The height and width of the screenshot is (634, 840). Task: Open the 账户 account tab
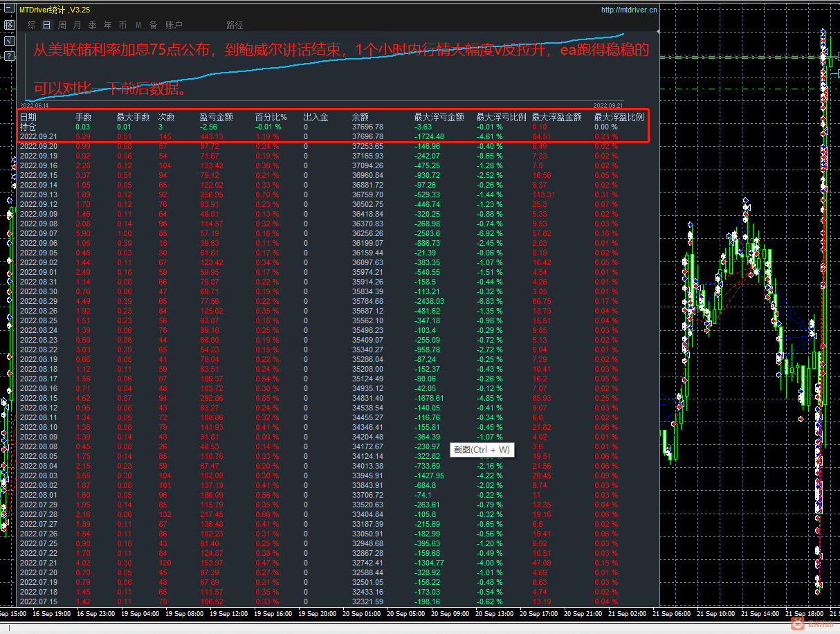tap(174, 25)
